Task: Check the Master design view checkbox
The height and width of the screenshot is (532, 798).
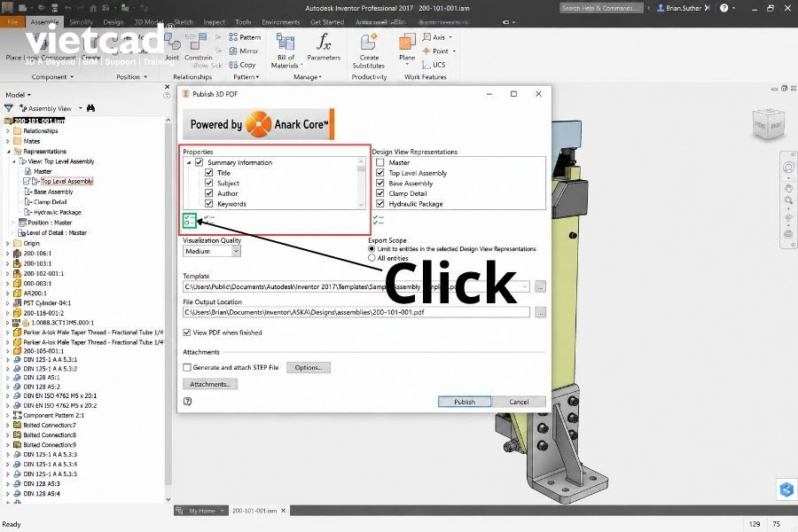Action: (x=379, y=162)
